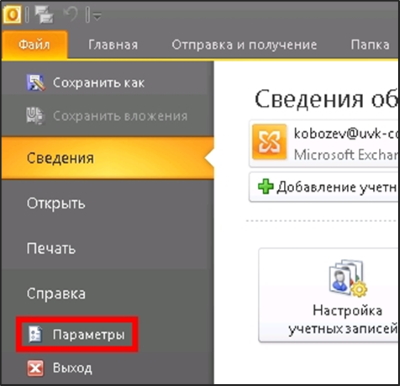Switch to the Главная ribbon tab
This screenshot has height=386, width=400.
point(113,45)
